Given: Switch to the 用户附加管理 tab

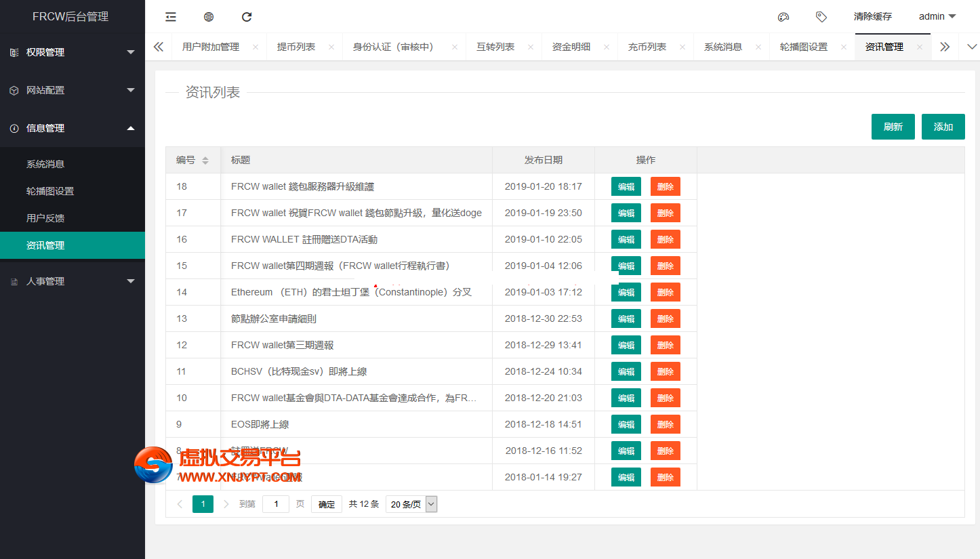Looking at the screenshot, I should click(211, 47).
